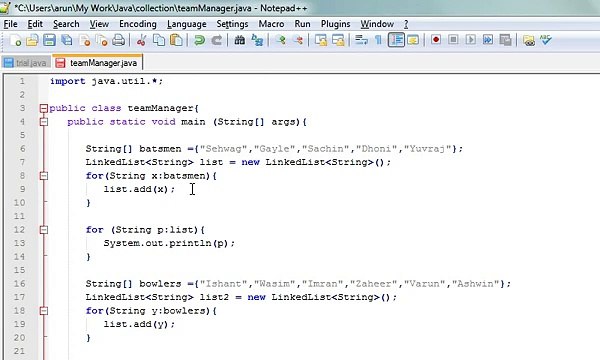Open the Plugins menu

point(335,24)
